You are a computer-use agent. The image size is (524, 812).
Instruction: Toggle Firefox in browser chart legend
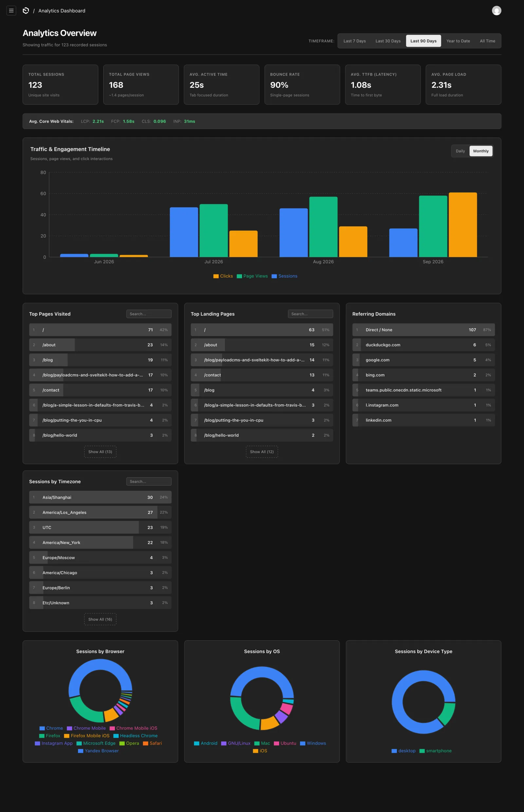point(50,735)
